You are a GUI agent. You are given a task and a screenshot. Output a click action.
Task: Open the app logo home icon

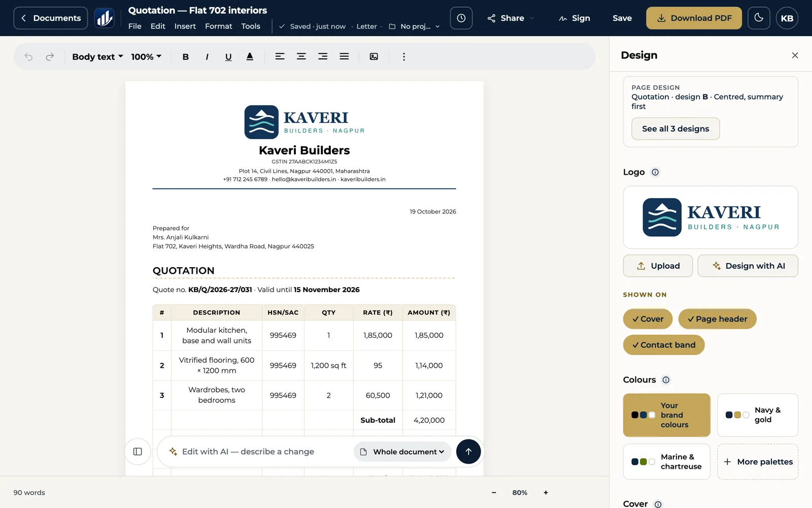tap(104, 18)
